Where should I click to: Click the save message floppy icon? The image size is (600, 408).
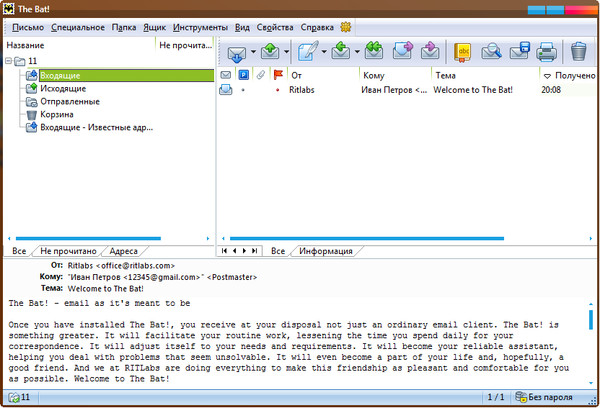tap(519, 52)
